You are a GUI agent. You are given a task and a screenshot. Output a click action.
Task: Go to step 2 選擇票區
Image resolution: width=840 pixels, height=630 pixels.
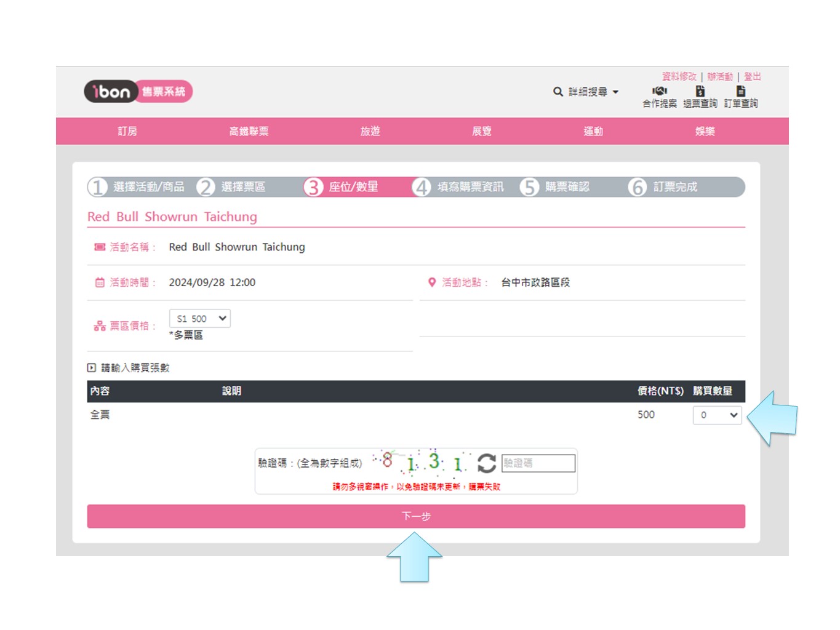click(231, 187)
